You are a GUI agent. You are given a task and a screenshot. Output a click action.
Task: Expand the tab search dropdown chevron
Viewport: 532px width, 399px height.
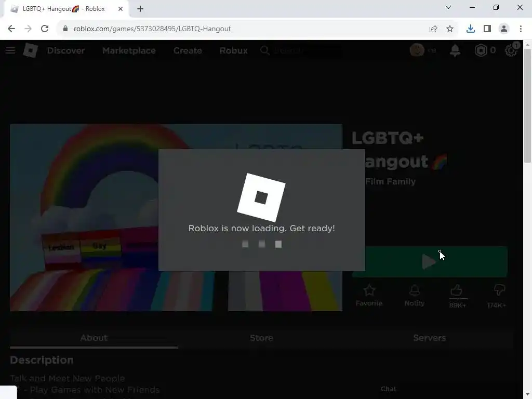pyautogui.click(x=448, y=7)
